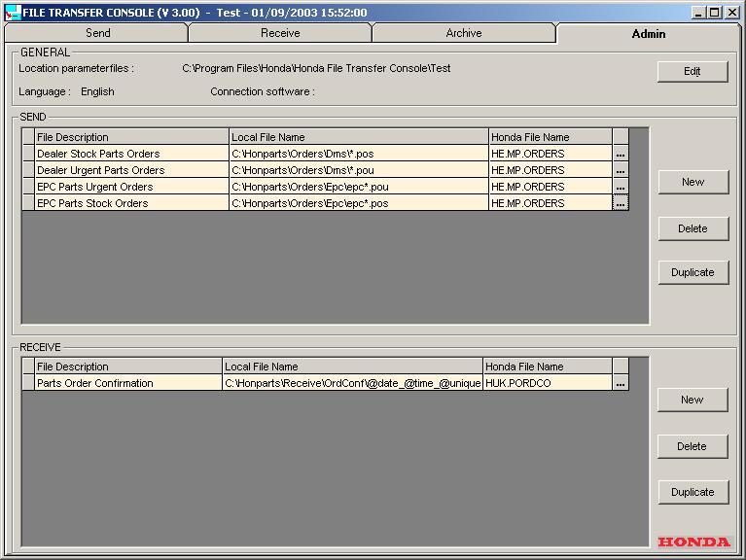Click local file path ending epc*.pos
746x560 pixels.
pos(359,203)
